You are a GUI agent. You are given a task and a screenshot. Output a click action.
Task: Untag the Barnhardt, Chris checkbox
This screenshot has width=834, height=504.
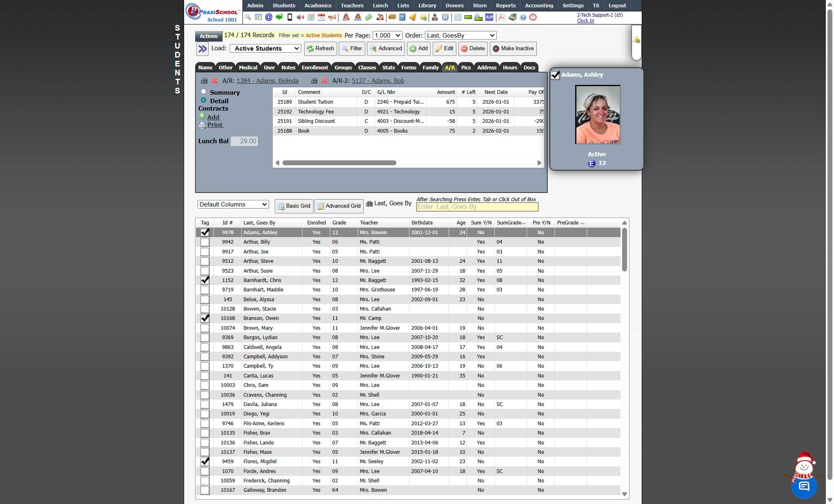click(205, 280)
